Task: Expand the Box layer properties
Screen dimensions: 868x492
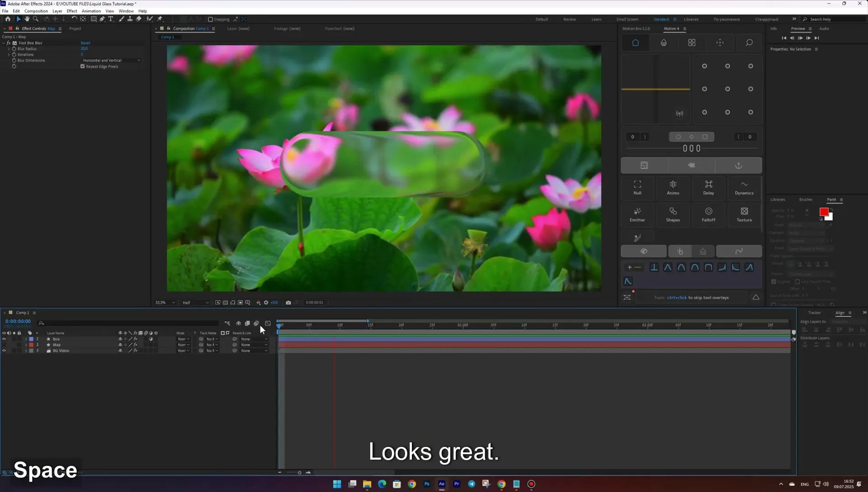Action: point(26,339)
